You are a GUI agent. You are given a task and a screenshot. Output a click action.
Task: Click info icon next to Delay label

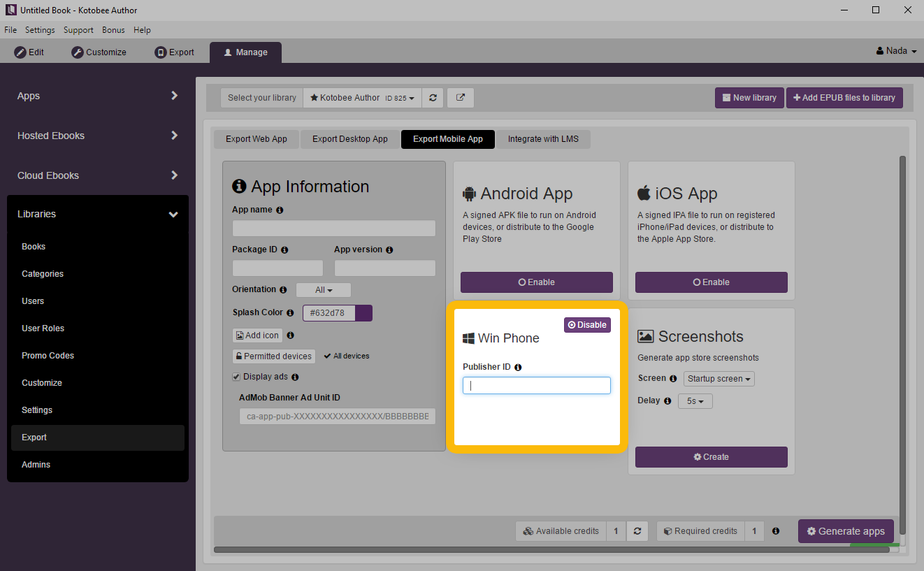(667, 400)
